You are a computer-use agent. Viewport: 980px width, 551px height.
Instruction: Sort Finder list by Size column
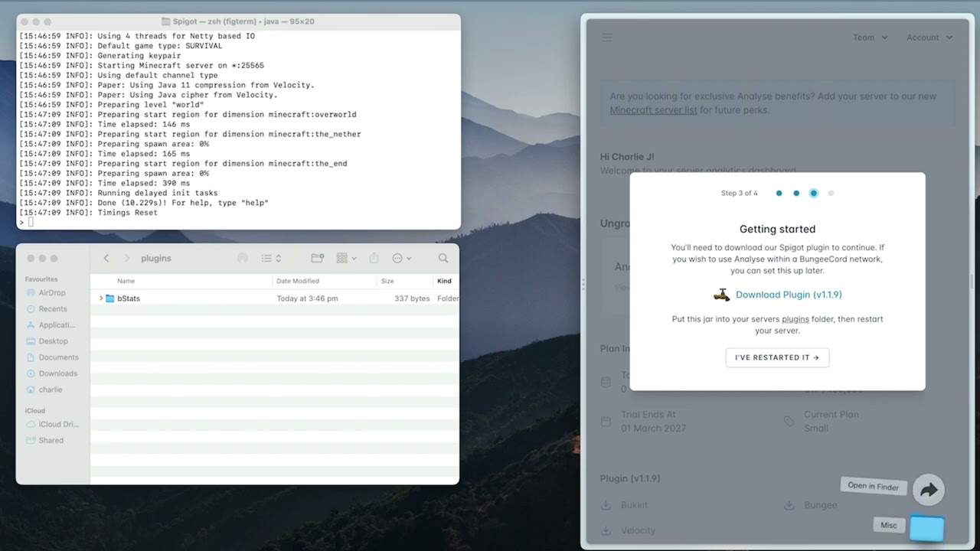[x=387, y=281]
